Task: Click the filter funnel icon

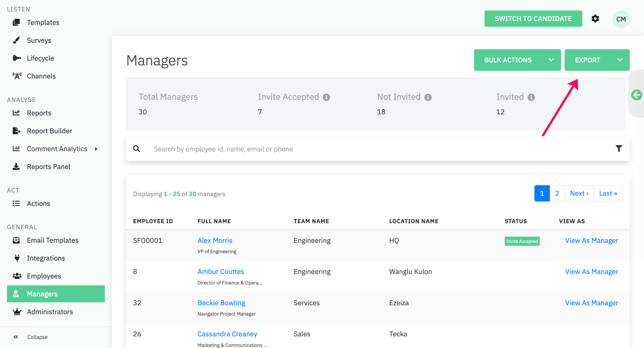Action: [619, 149]
